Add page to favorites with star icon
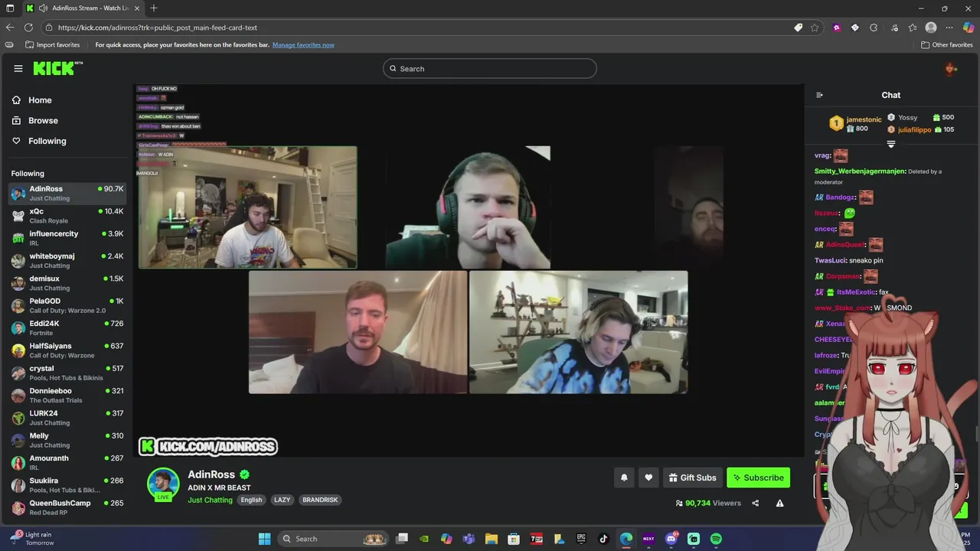 tap(815, 28)
